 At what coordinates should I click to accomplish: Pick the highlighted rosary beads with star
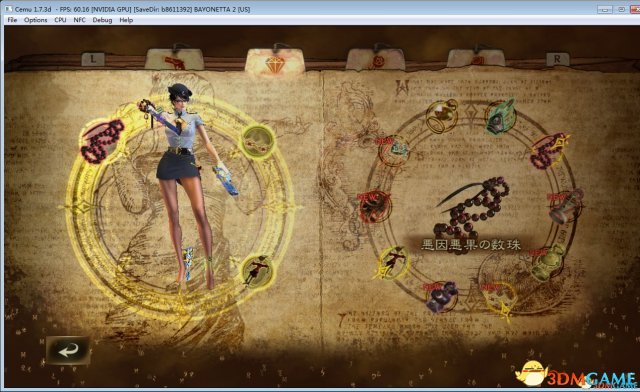point(549,150)
